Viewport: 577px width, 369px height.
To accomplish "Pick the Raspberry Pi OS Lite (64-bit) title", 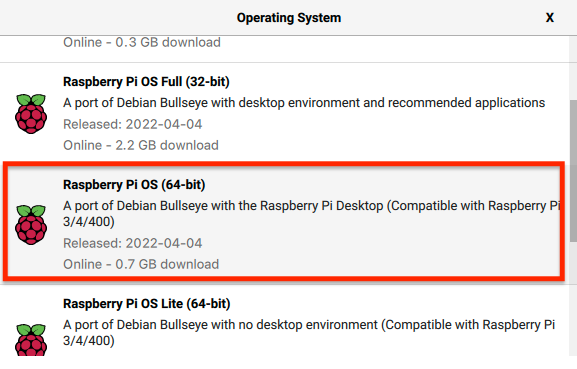I will point(146,304).
